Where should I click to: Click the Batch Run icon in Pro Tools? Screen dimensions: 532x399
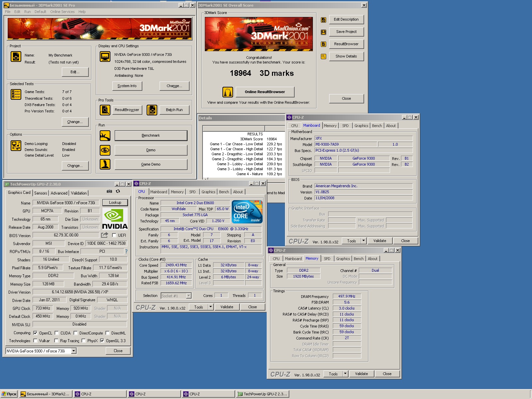click(152, 110)
